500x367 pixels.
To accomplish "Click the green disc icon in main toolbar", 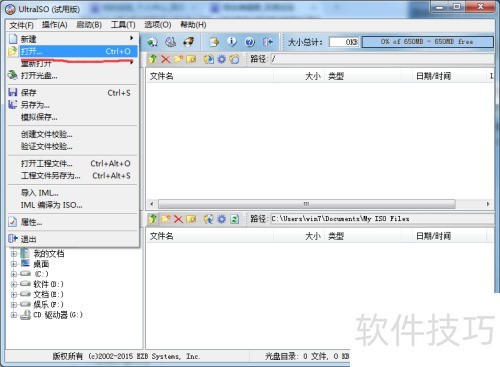I will pyautogui.click(x=153, y=42).
